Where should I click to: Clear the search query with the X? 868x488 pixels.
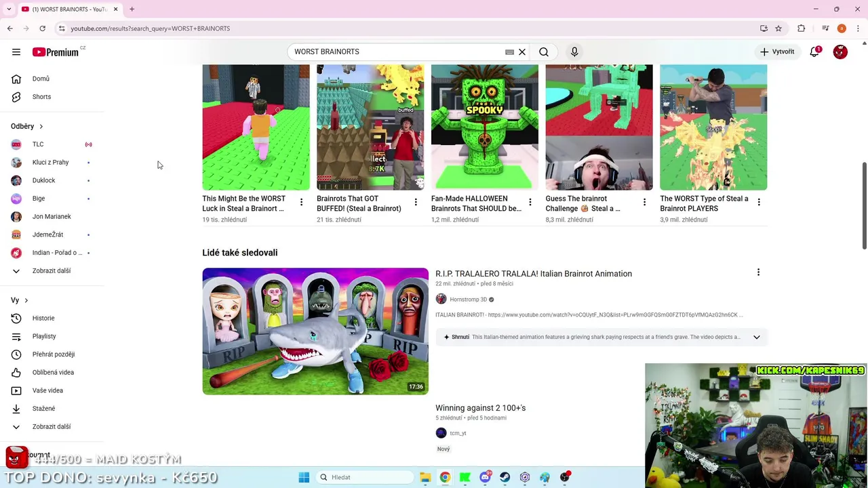522,52
